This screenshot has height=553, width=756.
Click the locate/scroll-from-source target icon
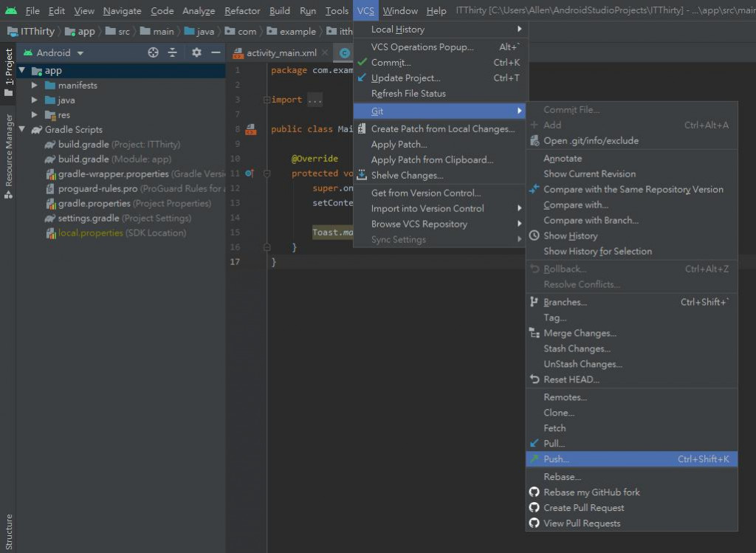tap(153, 52)
